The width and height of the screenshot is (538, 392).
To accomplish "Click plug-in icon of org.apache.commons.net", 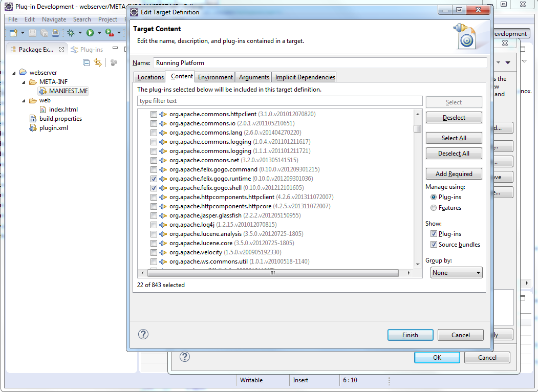I will pos(163,160).
